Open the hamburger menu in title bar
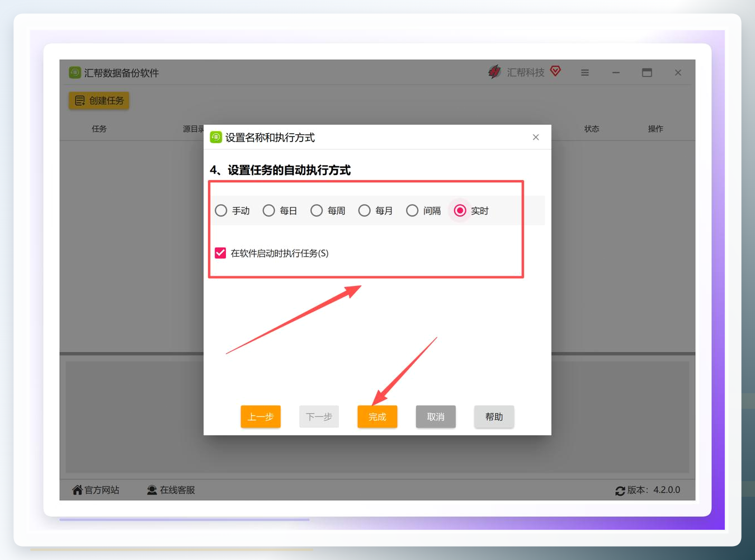 pyautogui.click(x=585, y=73)
